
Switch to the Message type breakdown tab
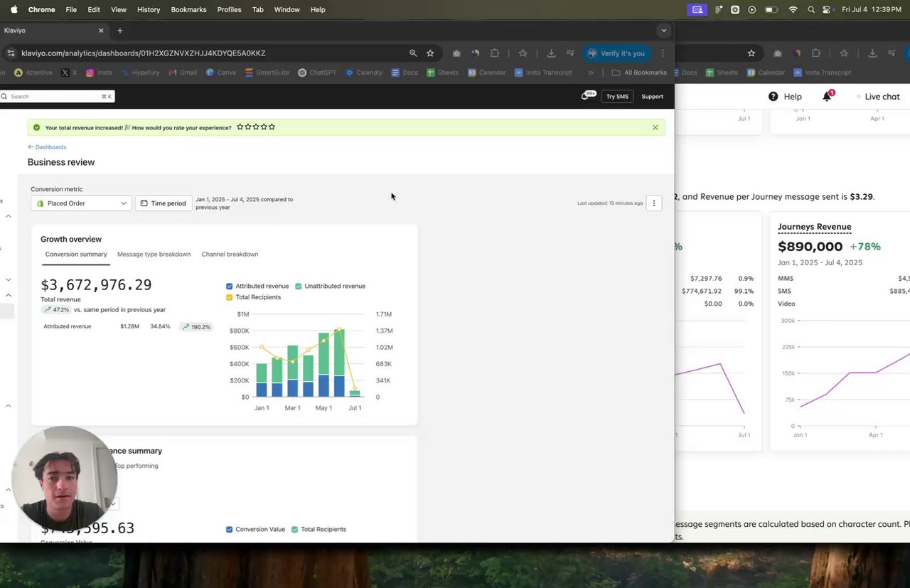(x=154, y=255)
